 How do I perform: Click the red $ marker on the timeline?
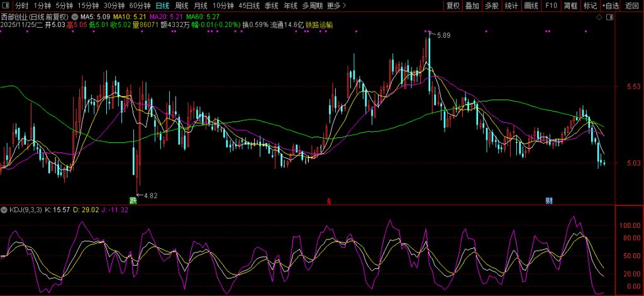pyautogui.click(x=328, y=202)
